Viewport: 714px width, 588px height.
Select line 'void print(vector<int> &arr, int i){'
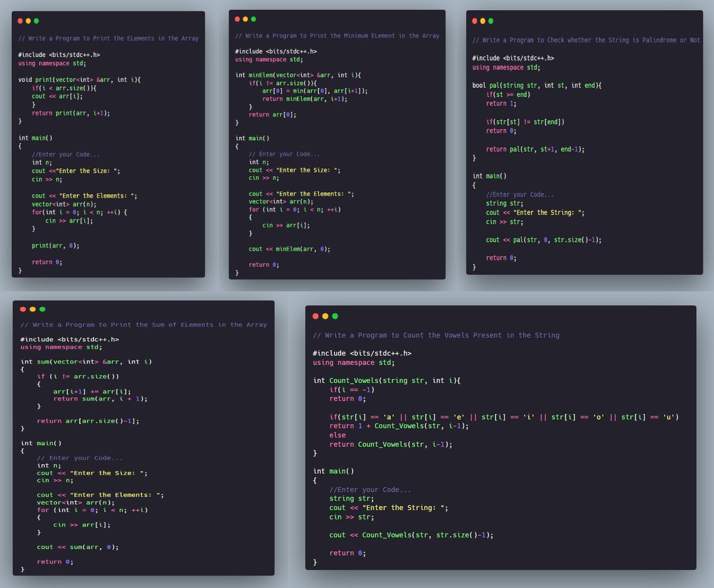click(x=79, y=80)
